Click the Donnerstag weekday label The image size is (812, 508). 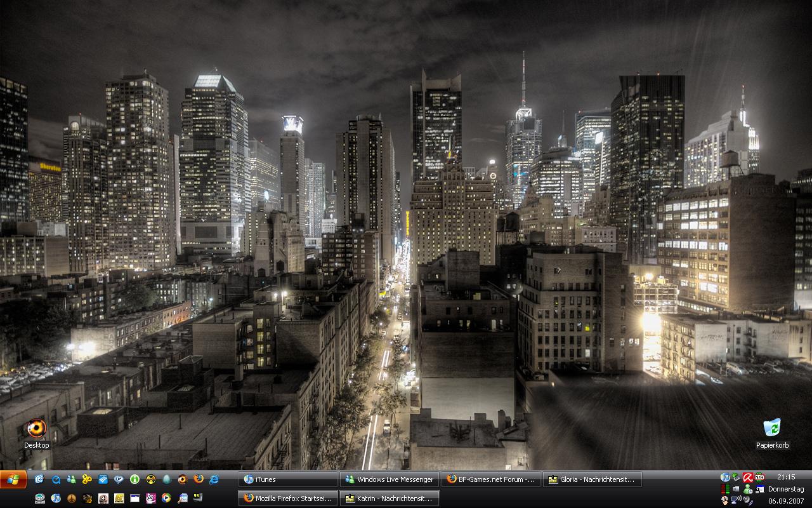point(786,489)
